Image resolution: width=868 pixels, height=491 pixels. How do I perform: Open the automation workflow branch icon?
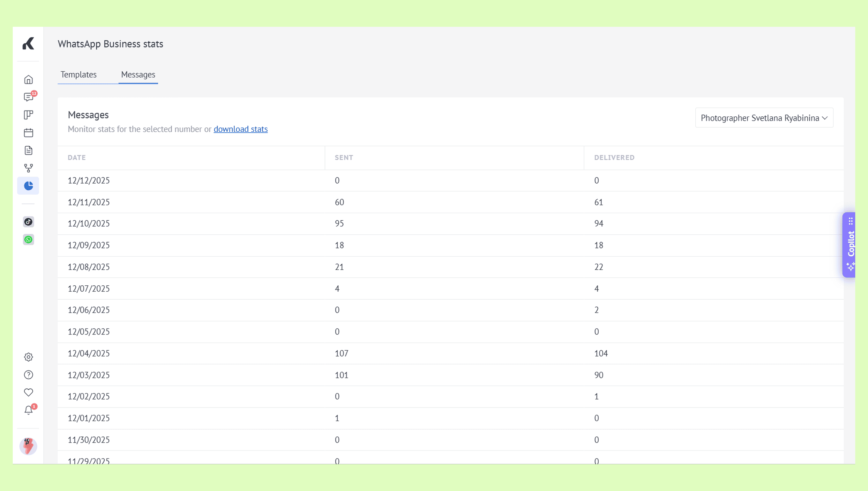[28, 168]
